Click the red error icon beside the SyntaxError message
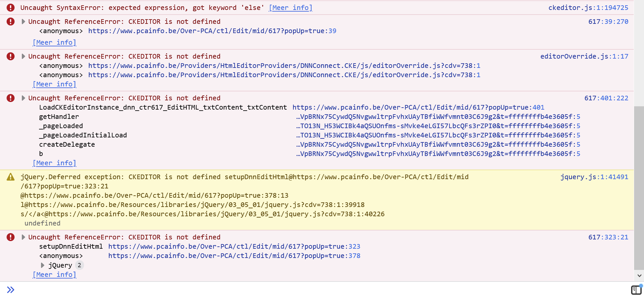 [x=10, y=7]
